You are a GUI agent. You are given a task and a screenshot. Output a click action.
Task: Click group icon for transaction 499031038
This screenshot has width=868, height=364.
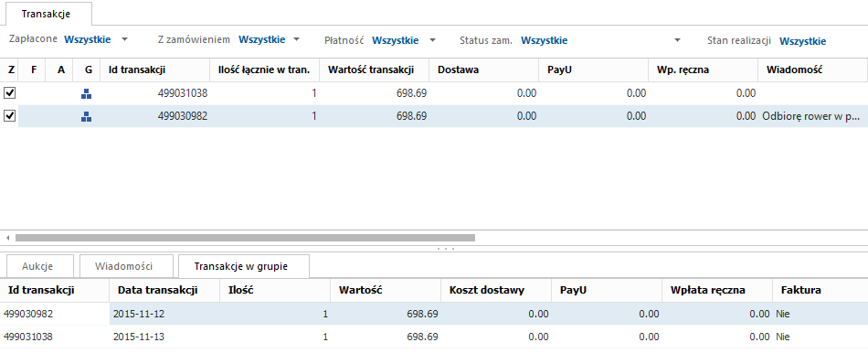point(87,94)
